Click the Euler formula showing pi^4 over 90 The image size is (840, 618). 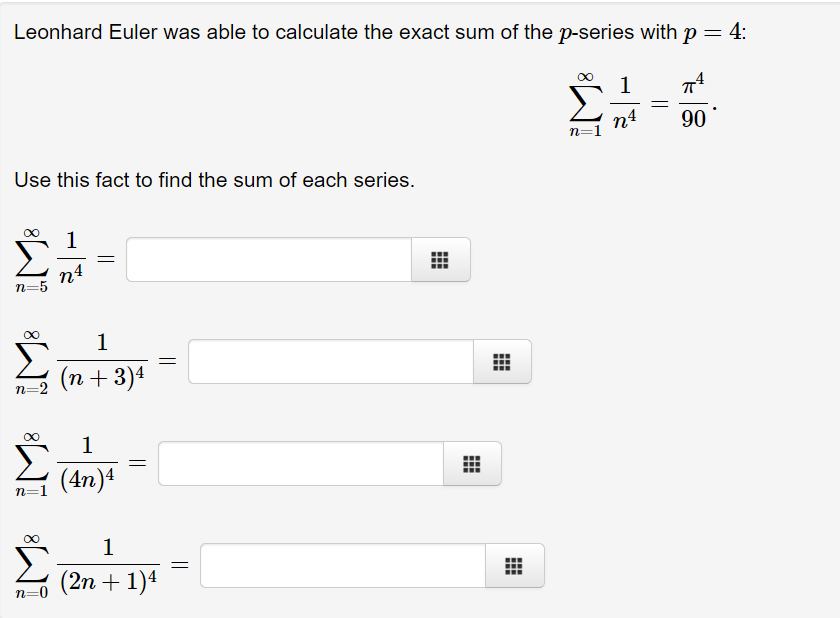tap(640, 100)
